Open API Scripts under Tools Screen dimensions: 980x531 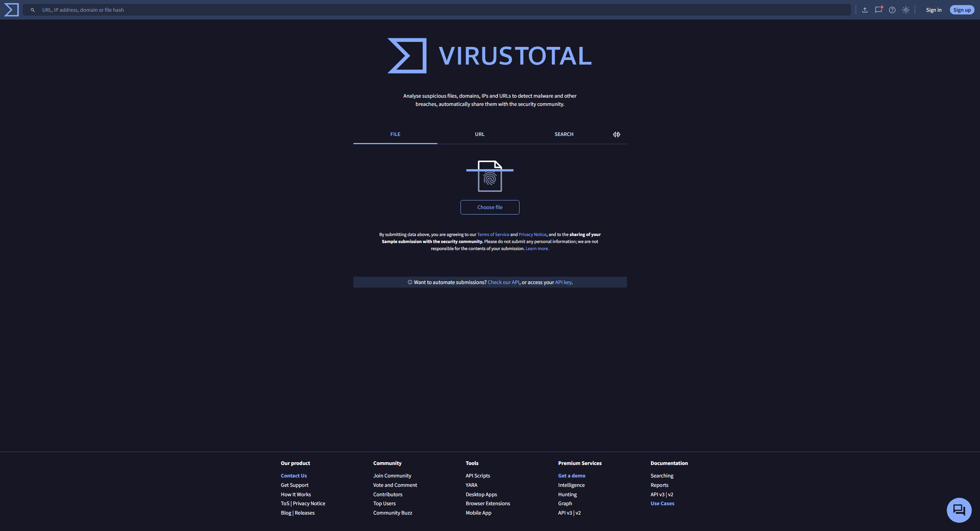click(x=478, y=476)
